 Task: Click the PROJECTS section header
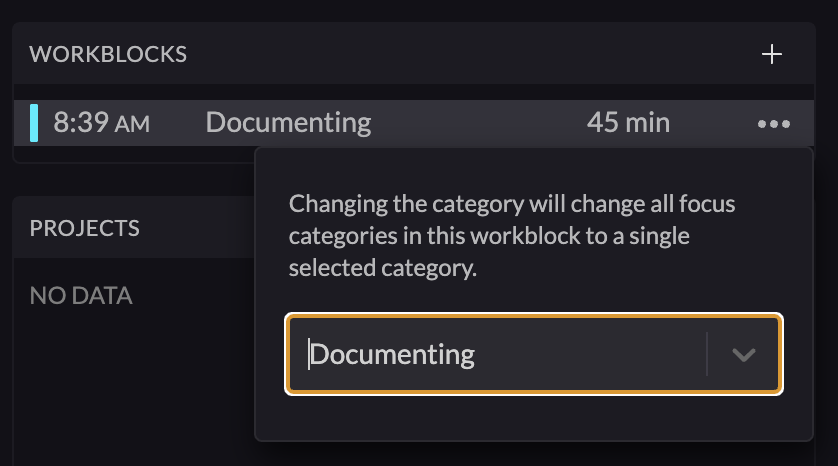(x=84, y=228)
